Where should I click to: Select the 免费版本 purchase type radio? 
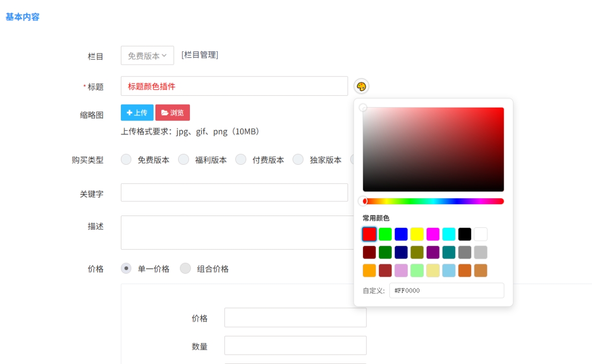pyautogui.click(x=126, y=159)
